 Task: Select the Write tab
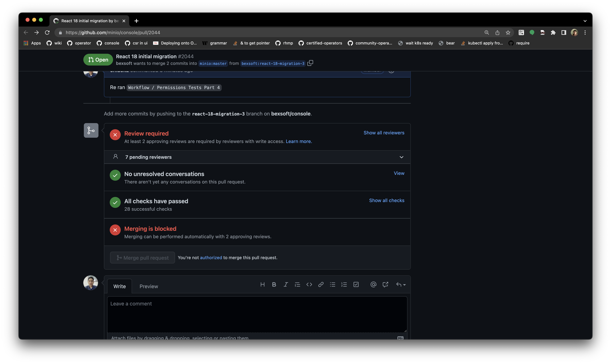point(120,286)
